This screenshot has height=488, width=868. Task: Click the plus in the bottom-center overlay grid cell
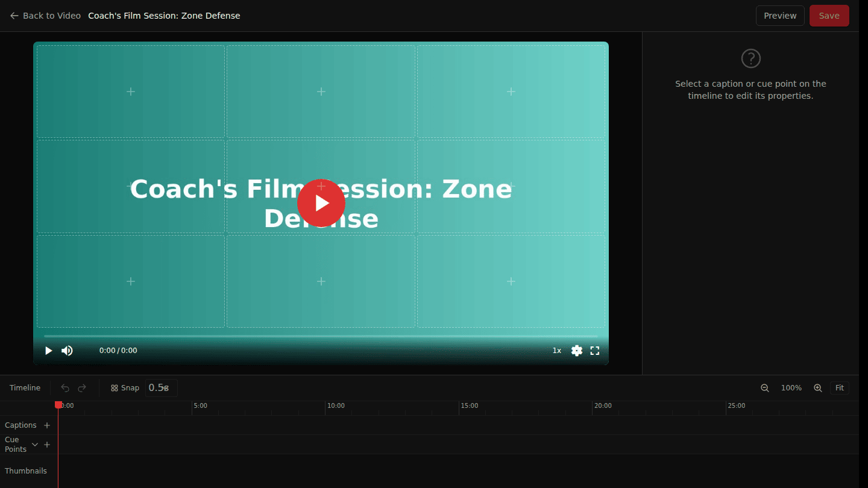point(321,281)
